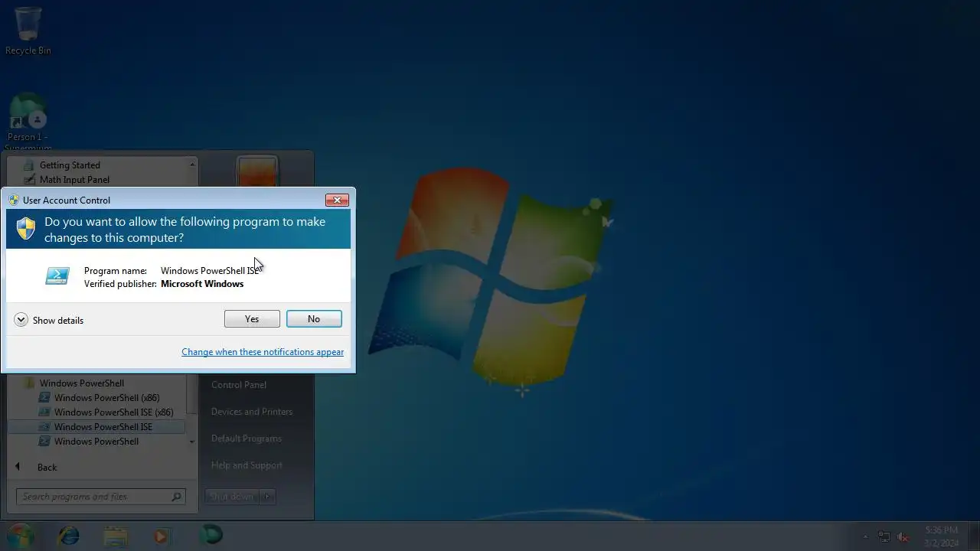
Task: Open Default Programs from the Start menu
Action: 247,439
